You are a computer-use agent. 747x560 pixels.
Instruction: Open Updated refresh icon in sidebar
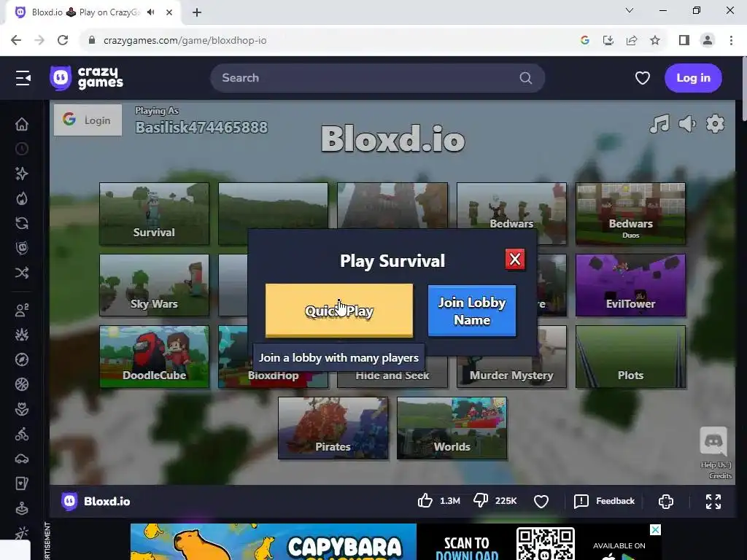(22, 223)
